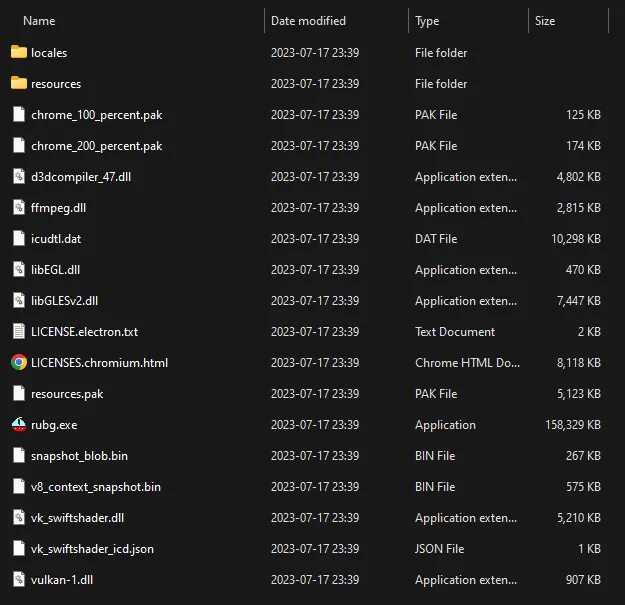Click the 907 KB size of vulkan-1.dll
The image size is (625, 605).
583,580
